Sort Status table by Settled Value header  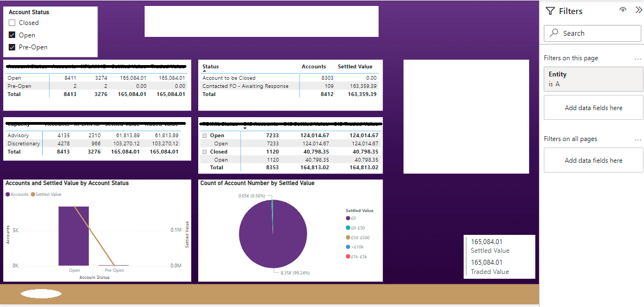pos(355,66)
